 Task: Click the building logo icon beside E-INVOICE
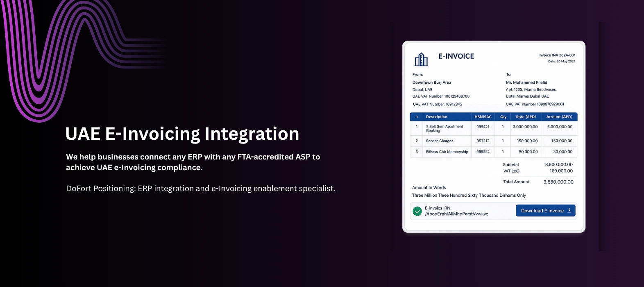pyautogui.click(x=421, y=59)
